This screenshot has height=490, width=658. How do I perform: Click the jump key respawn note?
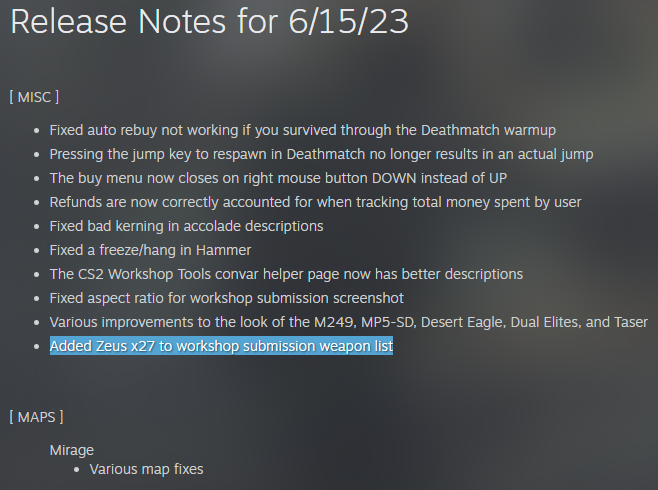click(321, 154)
